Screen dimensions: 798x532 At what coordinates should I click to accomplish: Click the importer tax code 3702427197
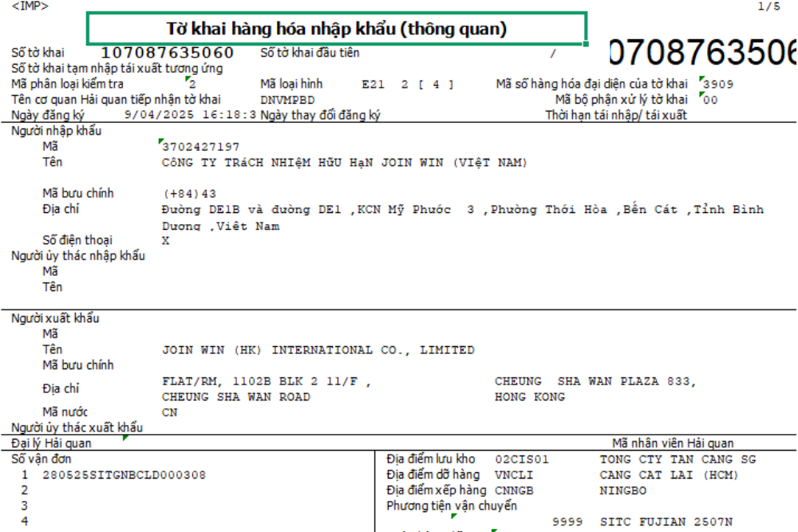pyautogui.click(x=200, y=147)
